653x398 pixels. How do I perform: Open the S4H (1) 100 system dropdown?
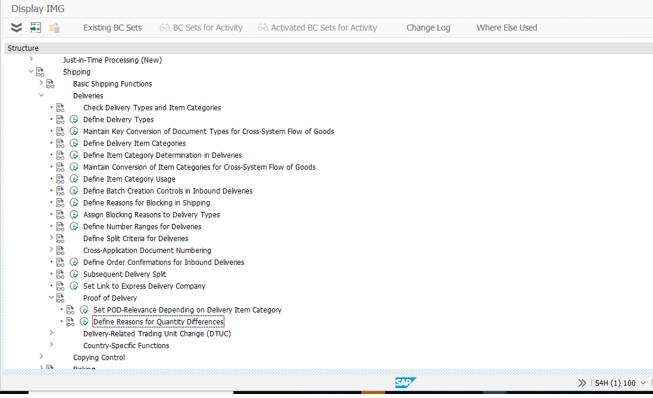tap(643, 383)
